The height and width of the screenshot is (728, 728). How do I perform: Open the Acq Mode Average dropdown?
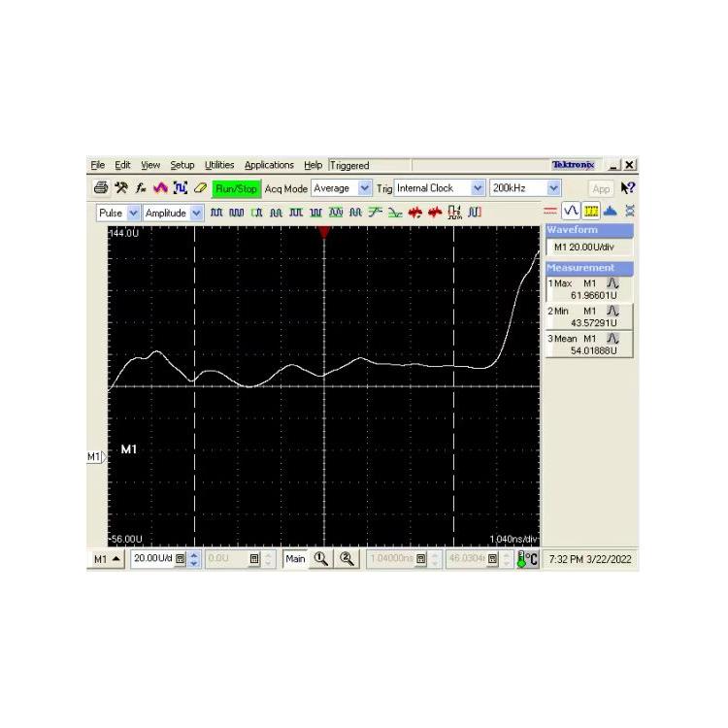[x=341, y=188]
